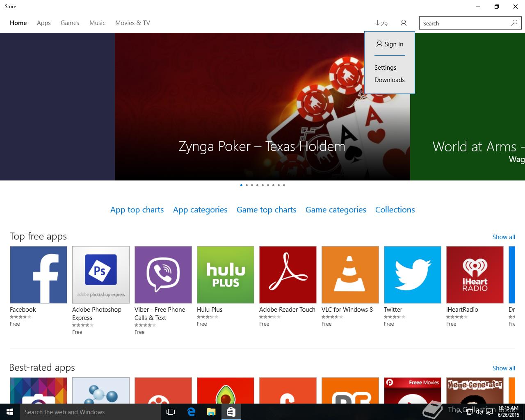Open Game top charts link
525x420 pixels.
(x=267, y=210)
